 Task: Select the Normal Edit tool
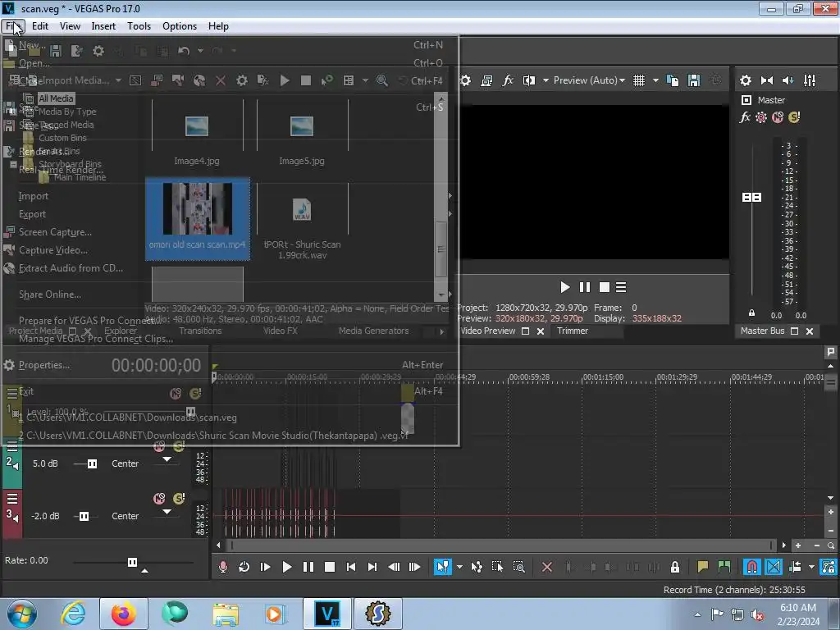point(443,567)
